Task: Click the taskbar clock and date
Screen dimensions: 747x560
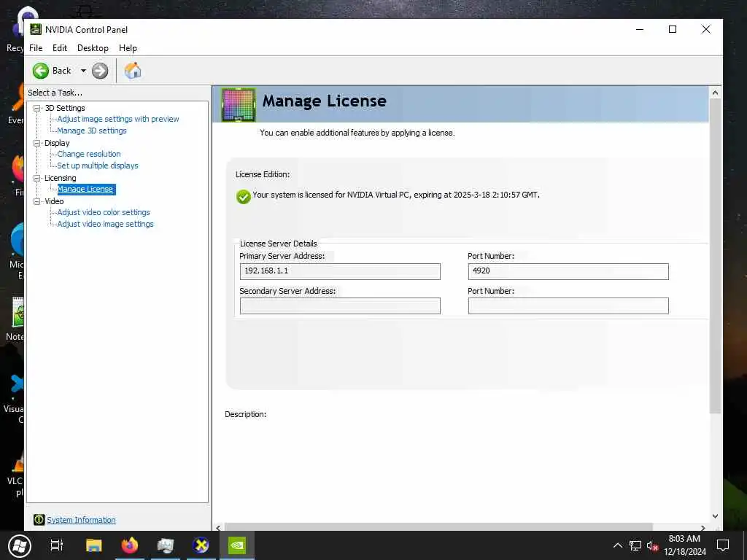Action: pyautogui.click(x=684, y=545)
